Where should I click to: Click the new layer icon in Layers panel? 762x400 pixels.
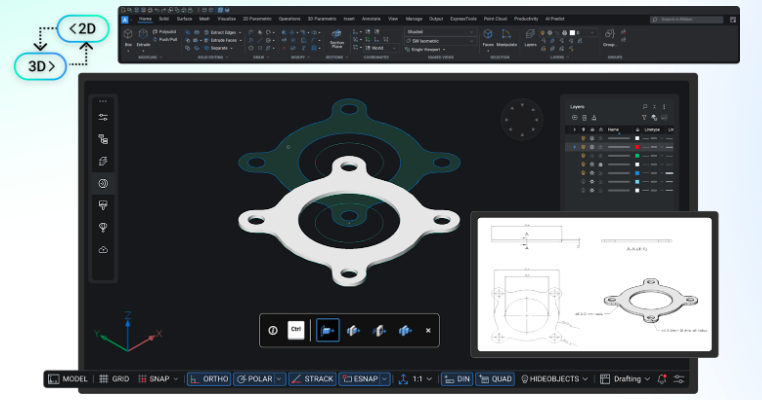[x=574, y=118]
